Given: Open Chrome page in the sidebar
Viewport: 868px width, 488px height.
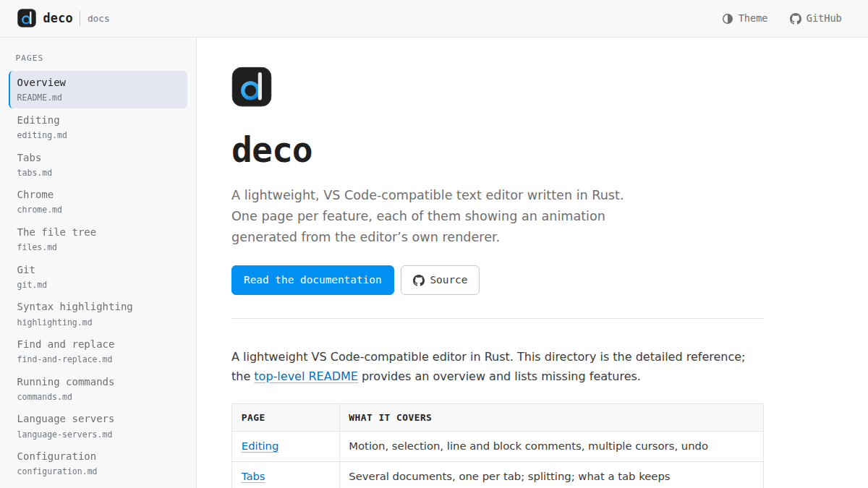Looking at the screenshot, I should click(98, 202).
